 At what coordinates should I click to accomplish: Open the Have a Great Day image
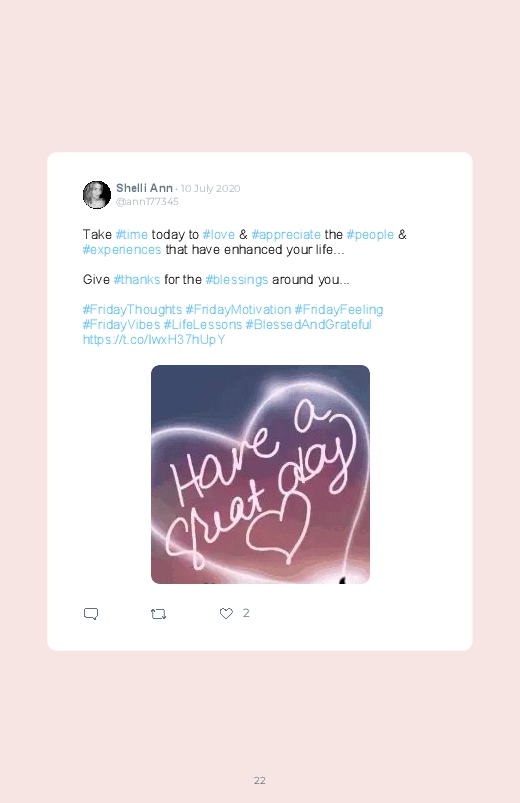(x=260, y=474)
